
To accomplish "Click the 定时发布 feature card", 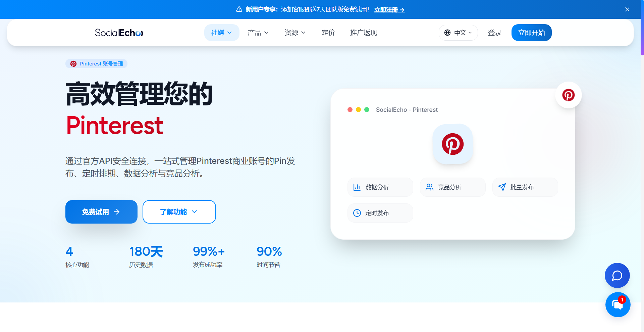I will [380, 213].
